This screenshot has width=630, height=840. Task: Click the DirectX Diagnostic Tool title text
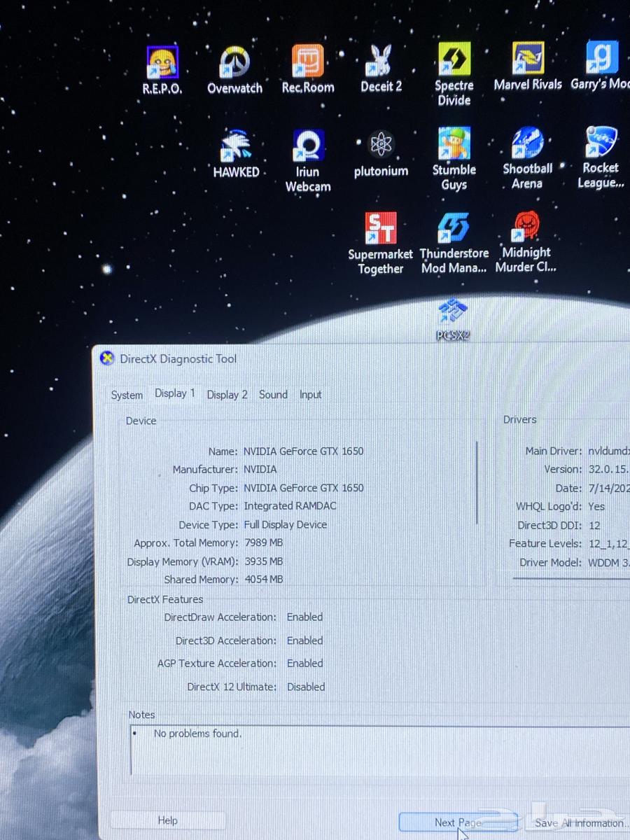178,359
